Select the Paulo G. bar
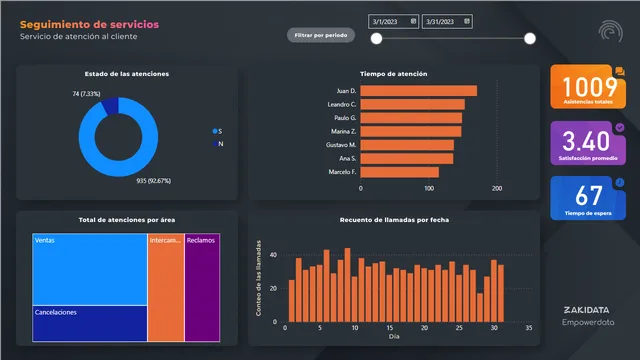 (x=411, y=118)
